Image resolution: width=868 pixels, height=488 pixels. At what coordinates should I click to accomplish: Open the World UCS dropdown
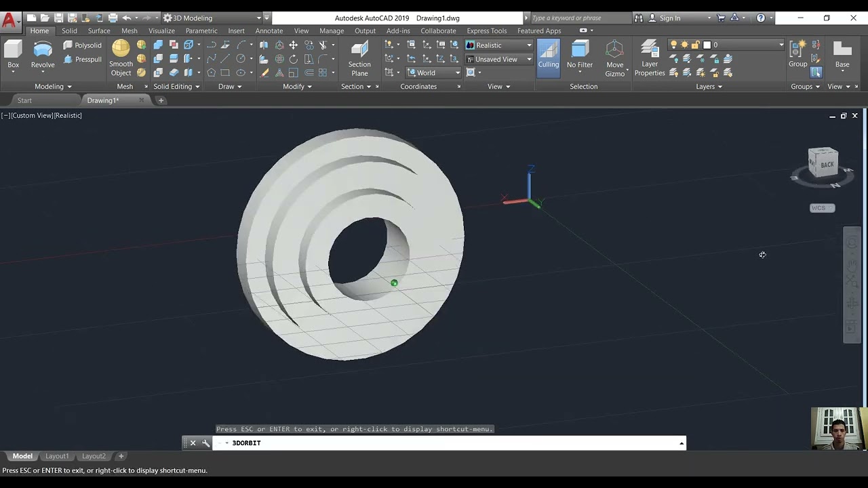coord(434,73)
